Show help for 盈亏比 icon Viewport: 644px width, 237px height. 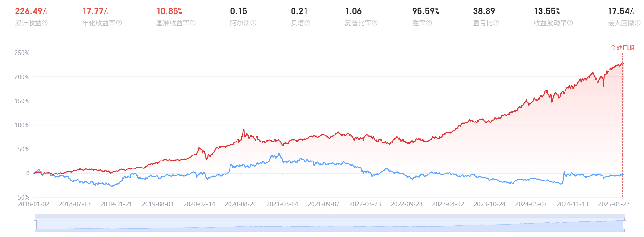click(496, 23)
